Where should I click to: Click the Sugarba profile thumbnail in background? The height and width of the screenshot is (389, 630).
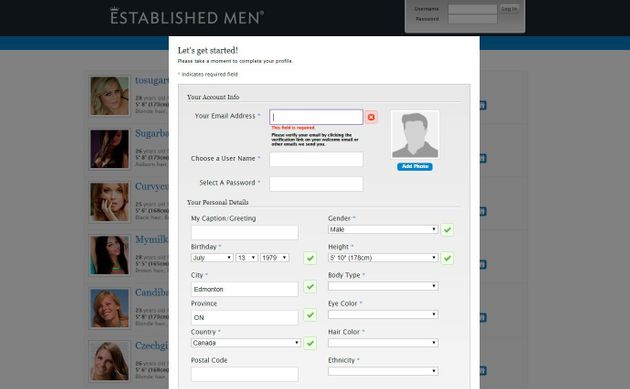point(109,149)
